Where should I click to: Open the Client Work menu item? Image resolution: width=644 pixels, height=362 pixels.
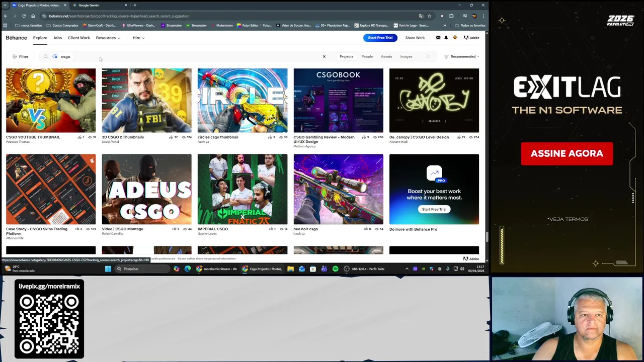[79, 38]
